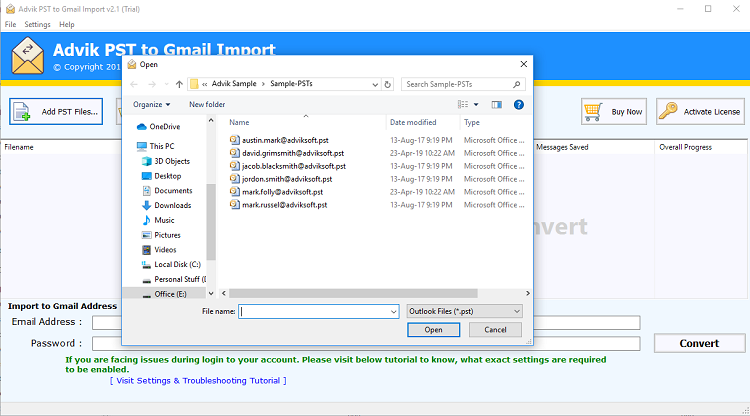Screen dimensions: 750x416
Task: Click the Cancel button in dialog
Action: point(495,329)
